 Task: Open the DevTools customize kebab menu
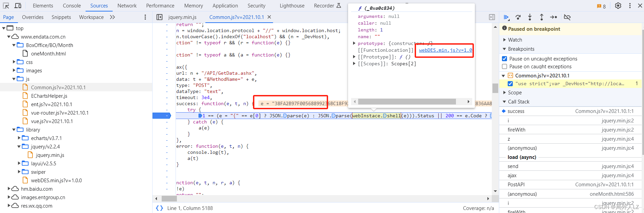630,5
